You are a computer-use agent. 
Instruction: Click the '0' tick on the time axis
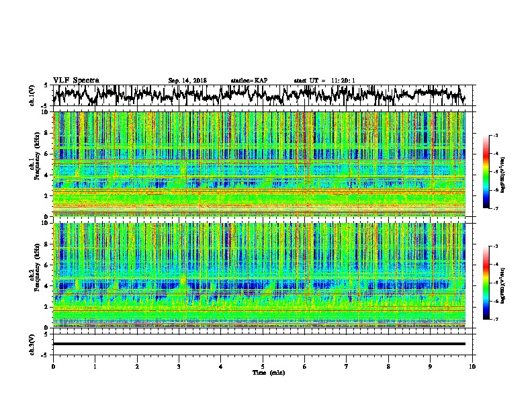(53, 367)
